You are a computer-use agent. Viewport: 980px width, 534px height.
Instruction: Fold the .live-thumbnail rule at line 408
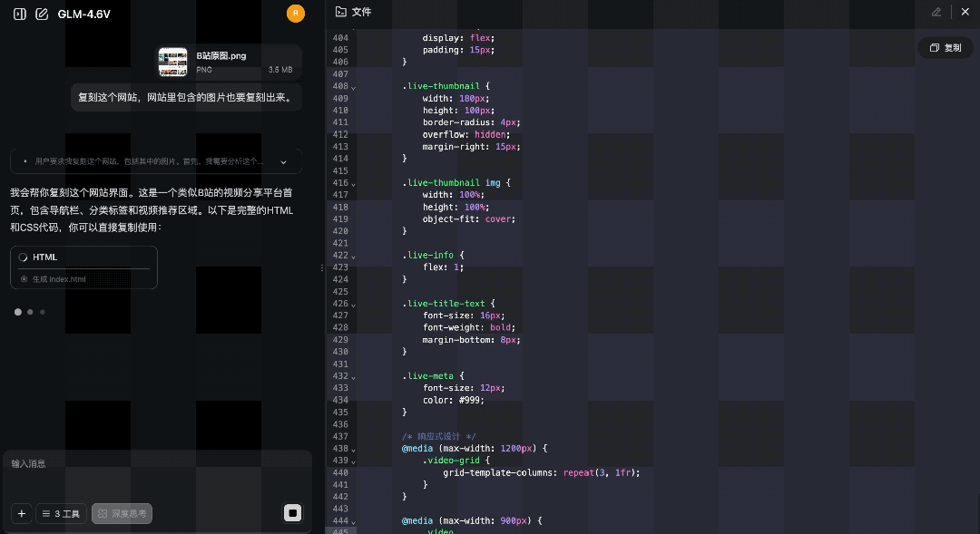(353, 86)
